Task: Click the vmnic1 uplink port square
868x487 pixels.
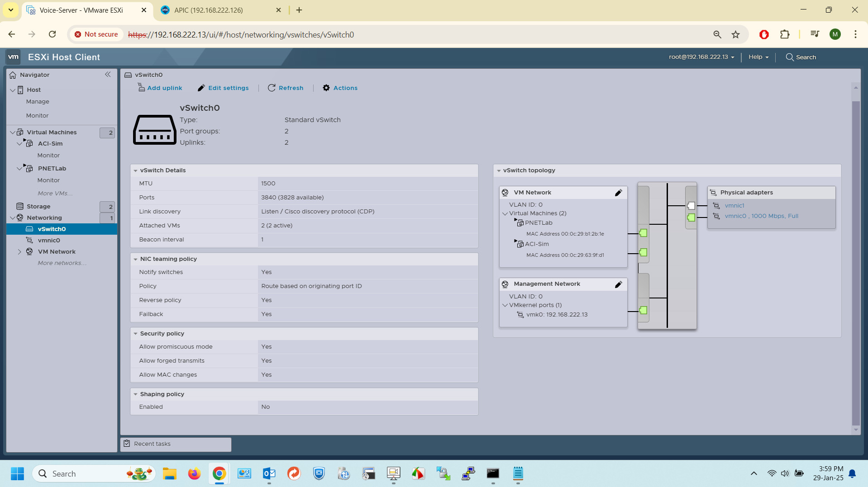Action: (691, 206)
